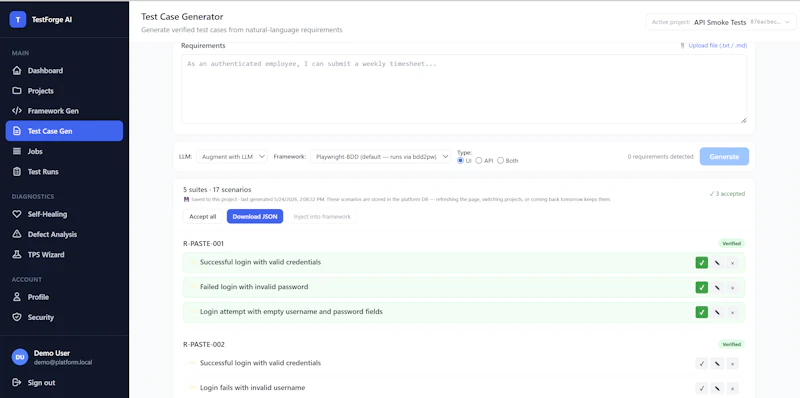
Task: Remove Login attempt with empty username scenario
Action: pos(732,312)
